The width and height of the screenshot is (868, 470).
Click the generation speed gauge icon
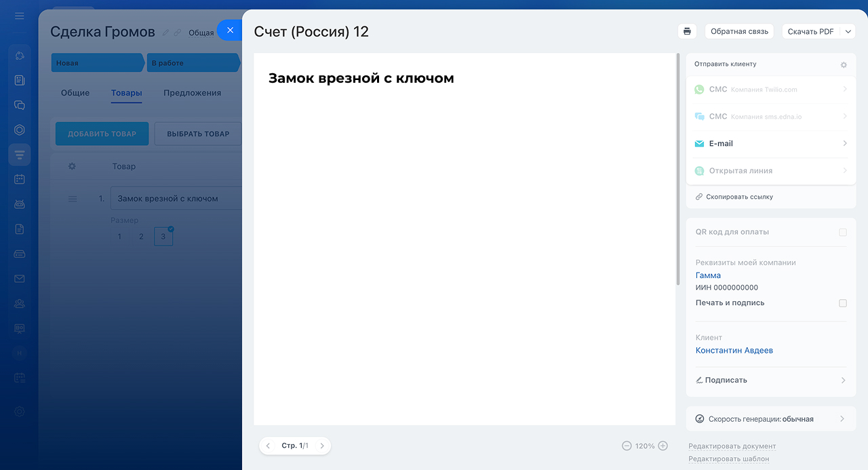coord(700,419)
